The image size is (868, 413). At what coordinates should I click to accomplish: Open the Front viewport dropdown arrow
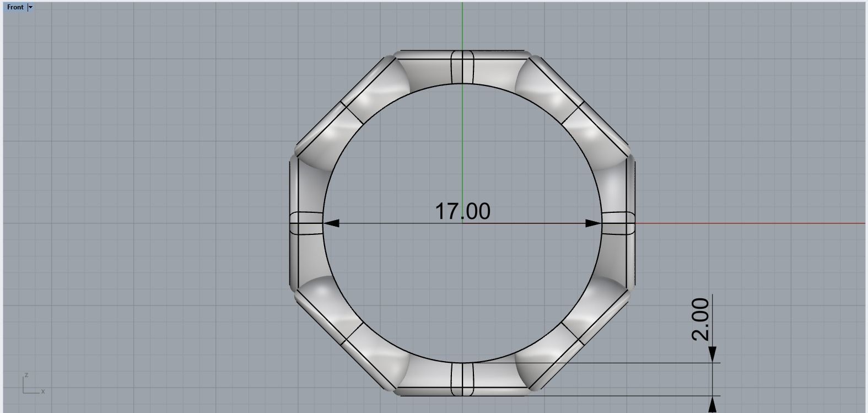30,7
